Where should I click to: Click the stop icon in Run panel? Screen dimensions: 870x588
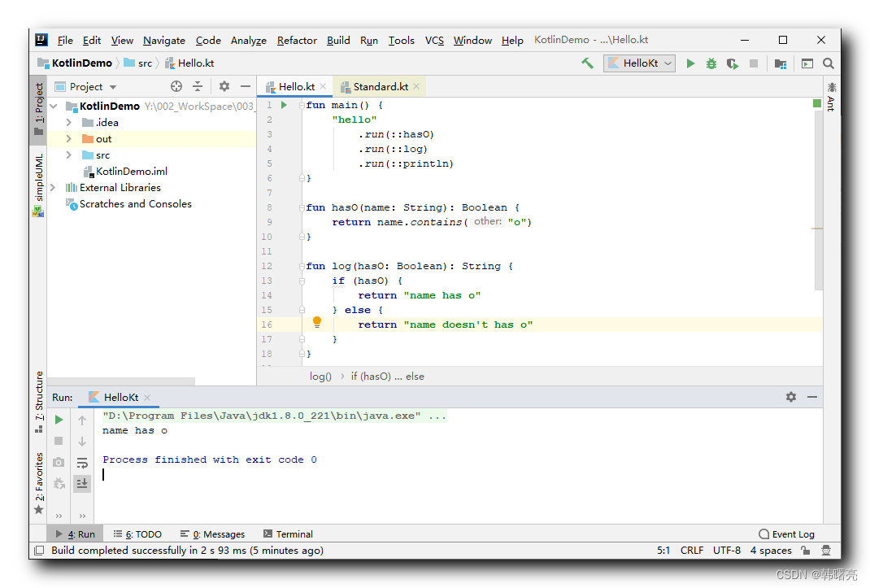click(59, 441)
